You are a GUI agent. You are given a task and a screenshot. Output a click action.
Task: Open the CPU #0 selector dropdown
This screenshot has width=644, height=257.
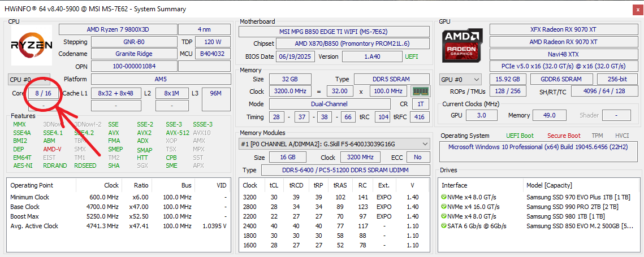[29, 79]
